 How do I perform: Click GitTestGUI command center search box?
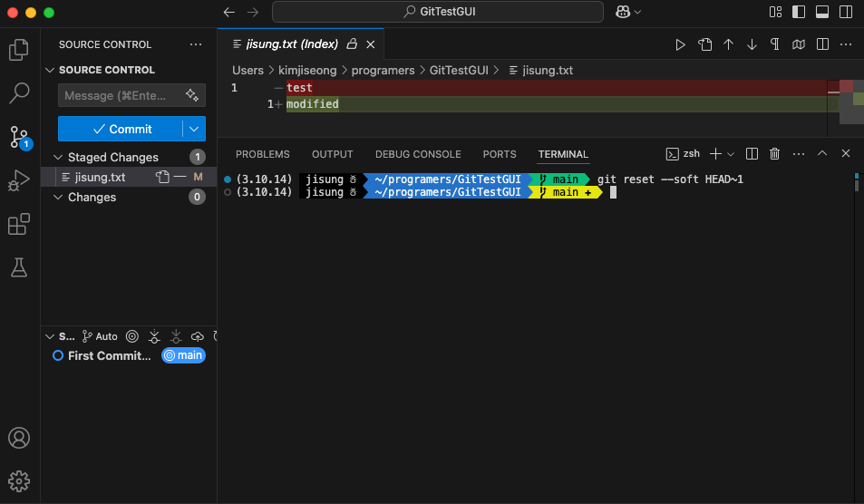pyautogui.click(x=438, y=12)
